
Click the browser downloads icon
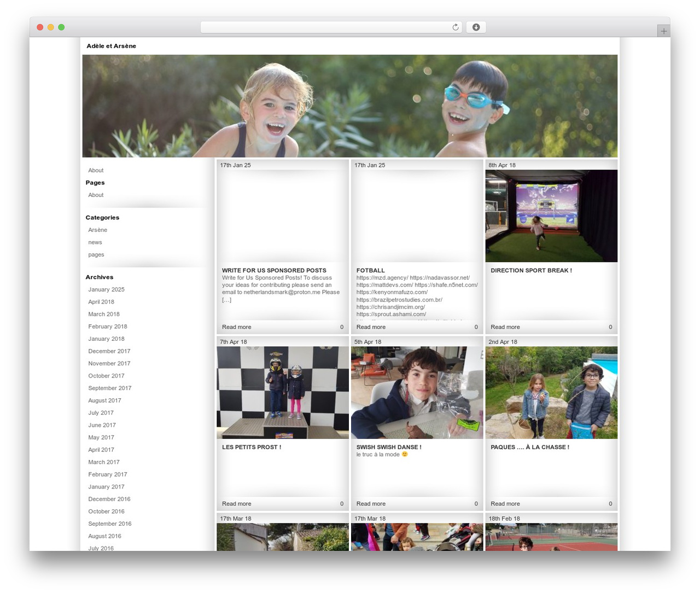pos(476,27)
